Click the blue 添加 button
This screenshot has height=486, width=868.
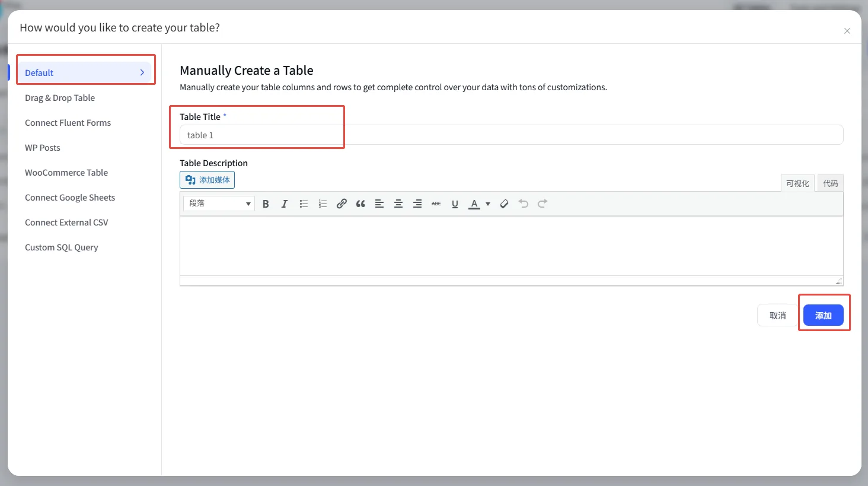pos(823,315)
